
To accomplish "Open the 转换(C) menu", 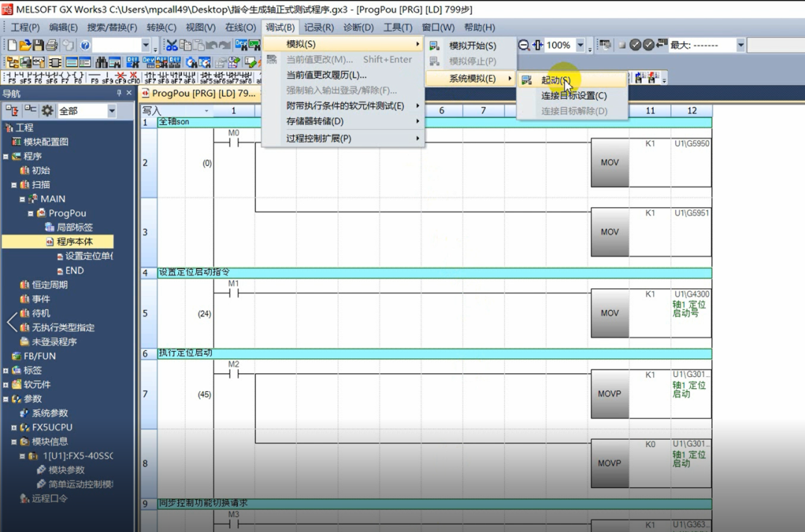I will click(x=161, y=28).
